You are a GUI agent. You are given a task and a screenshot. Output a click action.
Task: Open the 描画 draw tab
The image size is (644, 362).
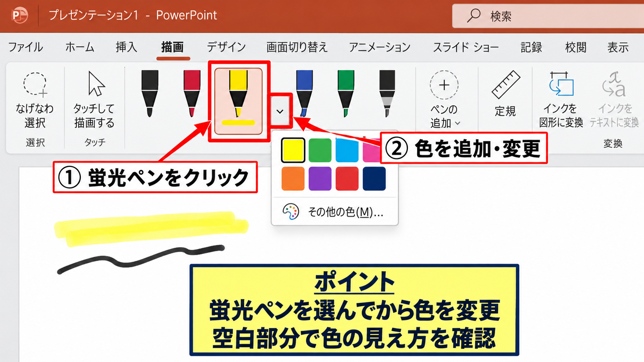[173, 47]
